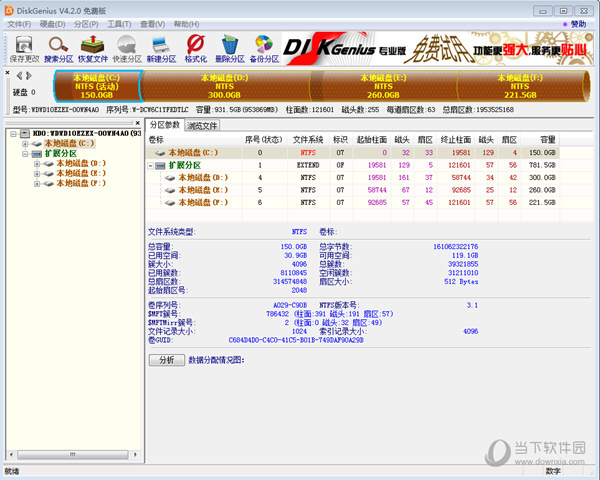Click the DiskGenius 专业版 banner ad
The image size is (600, 480).
[x=438, y=49]
